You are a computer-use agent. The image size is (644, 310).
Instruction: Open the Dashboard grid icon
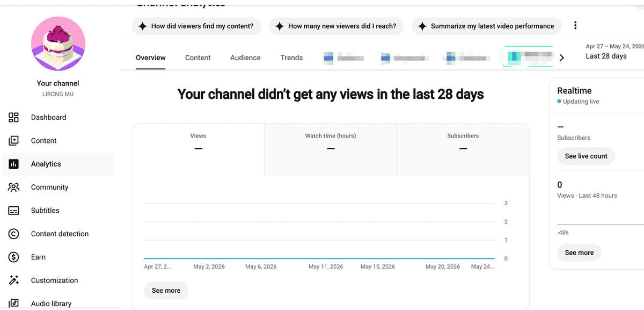[14, 117]
